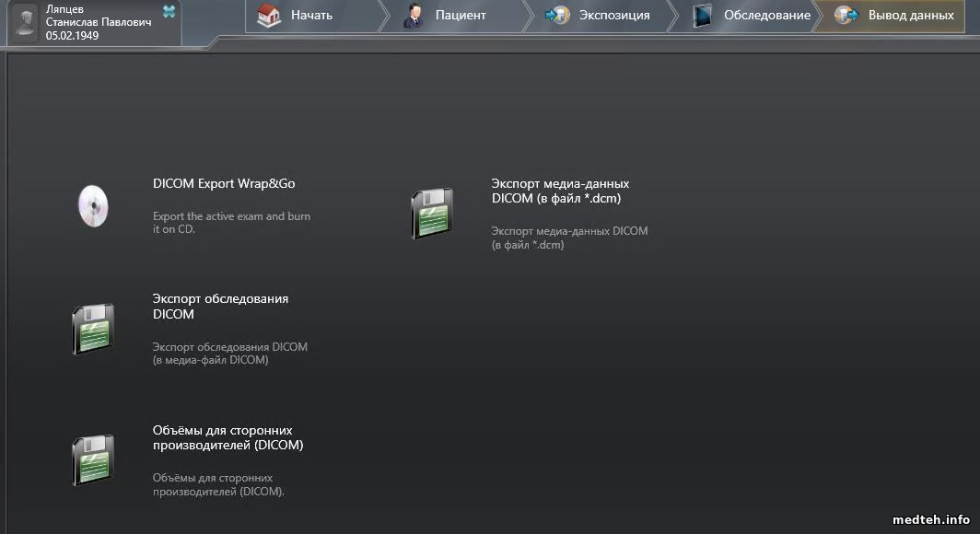Click the patient avatar silhouette icon
The width and height of the screenshot is (980, 534).
tap(27, 23)
